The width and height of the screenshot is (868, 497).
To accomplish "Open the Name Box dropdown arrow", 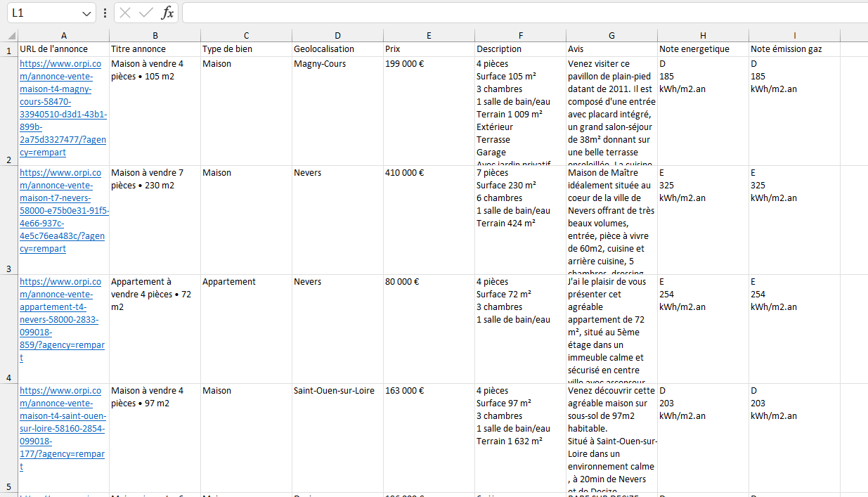I will coord(87,13).
